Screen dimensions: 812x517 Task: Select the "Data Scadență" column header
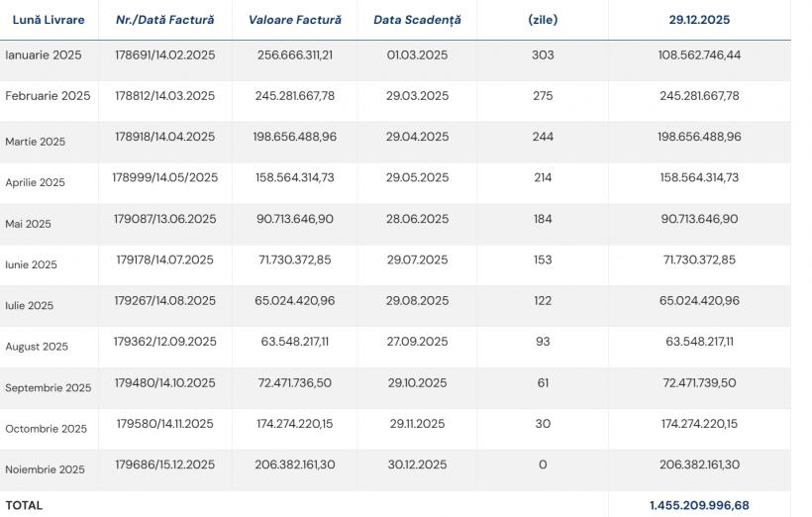pyautogui.click(x=417, y=20)
